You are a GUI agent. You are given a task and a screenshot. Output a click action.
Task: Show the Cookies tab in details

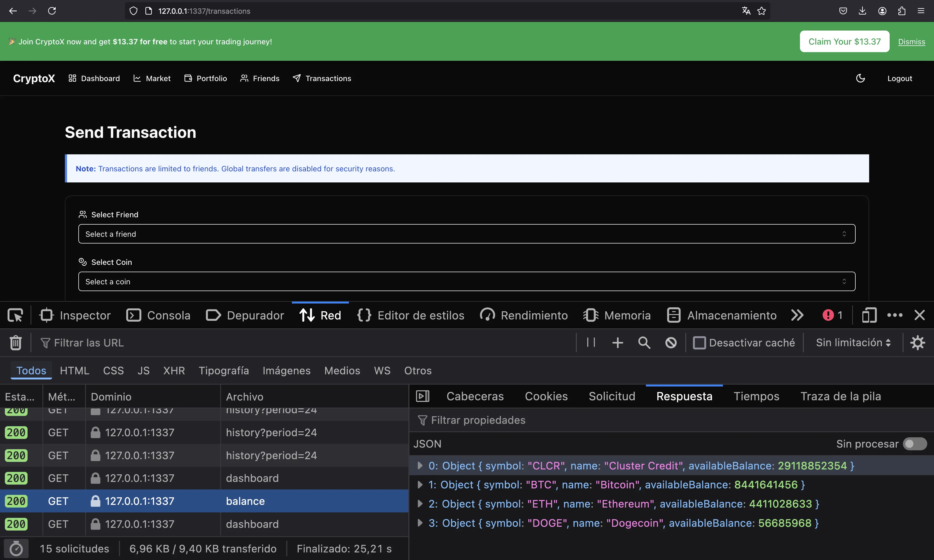click(x=546, y=396)
